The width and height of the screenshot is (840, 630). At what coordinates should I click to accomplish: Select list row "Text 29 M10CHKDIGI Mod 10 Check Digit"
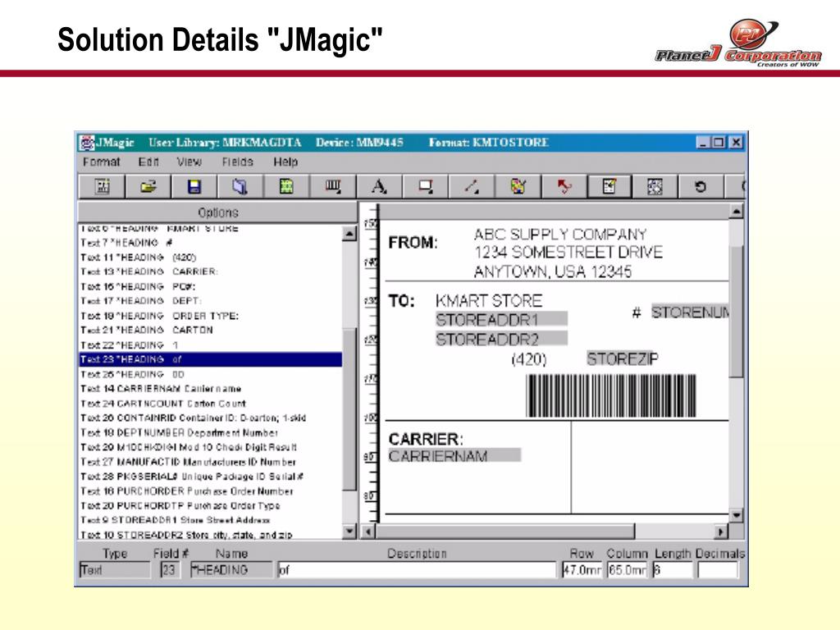pyautogui.click(x=211, y=447)
